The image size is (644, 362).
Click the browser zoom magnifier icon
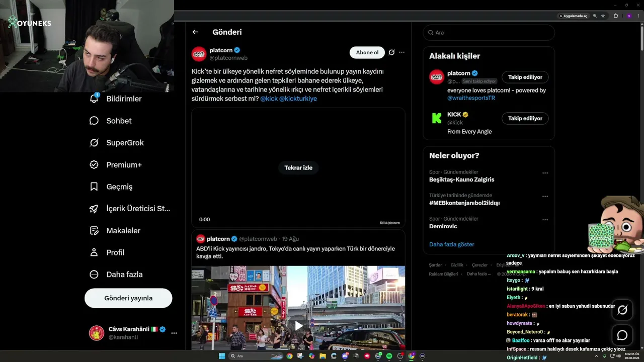point(595,16)
